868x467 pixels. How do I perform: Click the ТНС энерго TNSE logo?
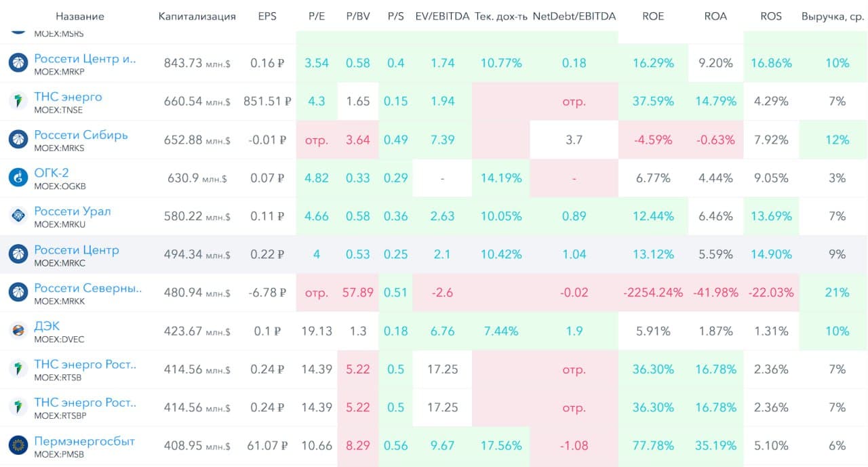pyautogui.click(x=18, y=102)
